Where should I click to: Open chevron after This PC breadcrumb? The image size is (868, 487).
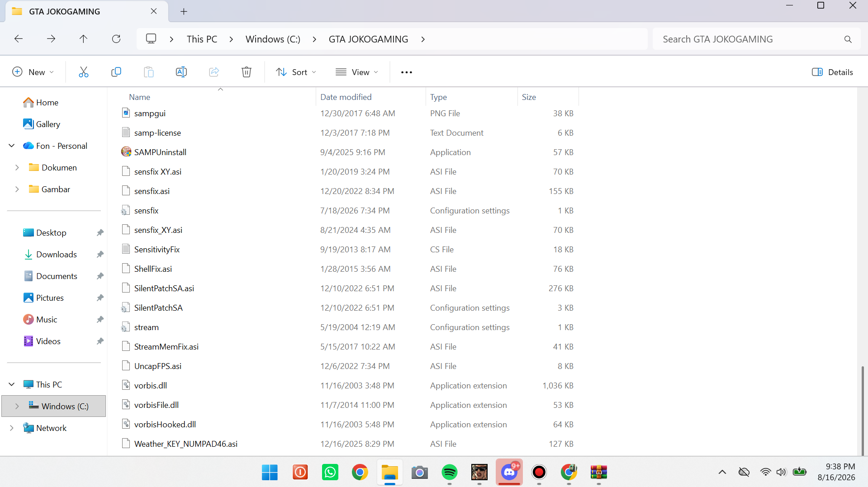[x=231, y=39]
